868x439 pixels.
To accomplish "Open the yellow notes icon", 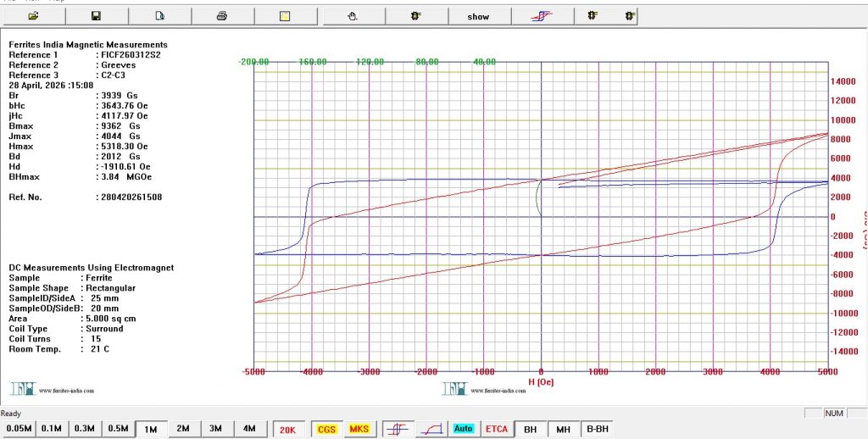I will (285, 16).
